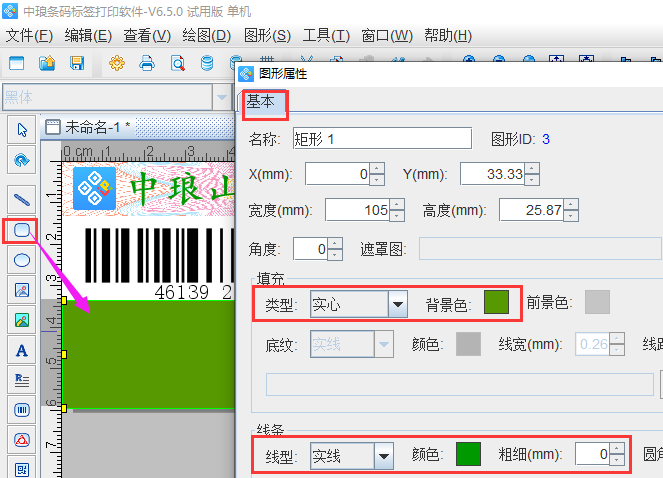
Task: Select the insert image tool
Action: click(22, 290)
